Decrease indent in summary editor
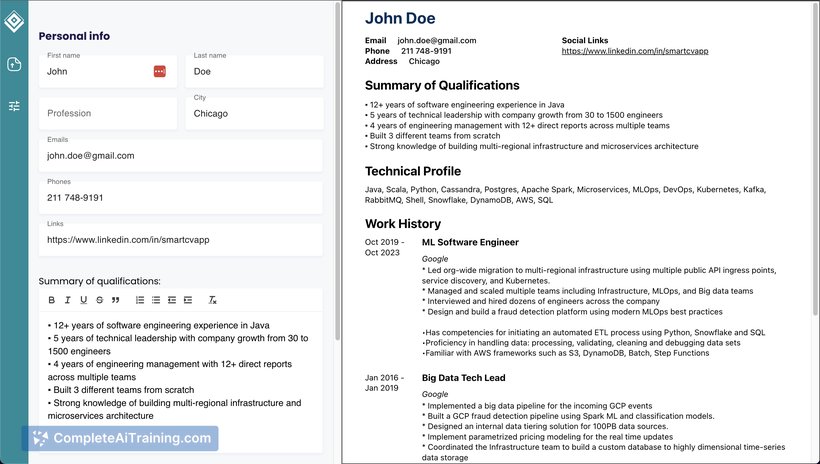Screen dimensions: 820x464 [172, 300]
